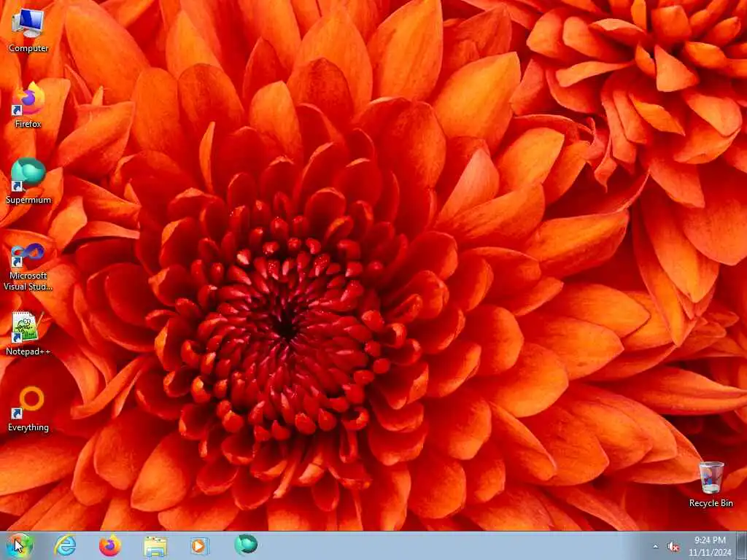This screenshot has width=747, height=560.
Task: Open the Windows Start menu
Action: (x=19, y=545)
